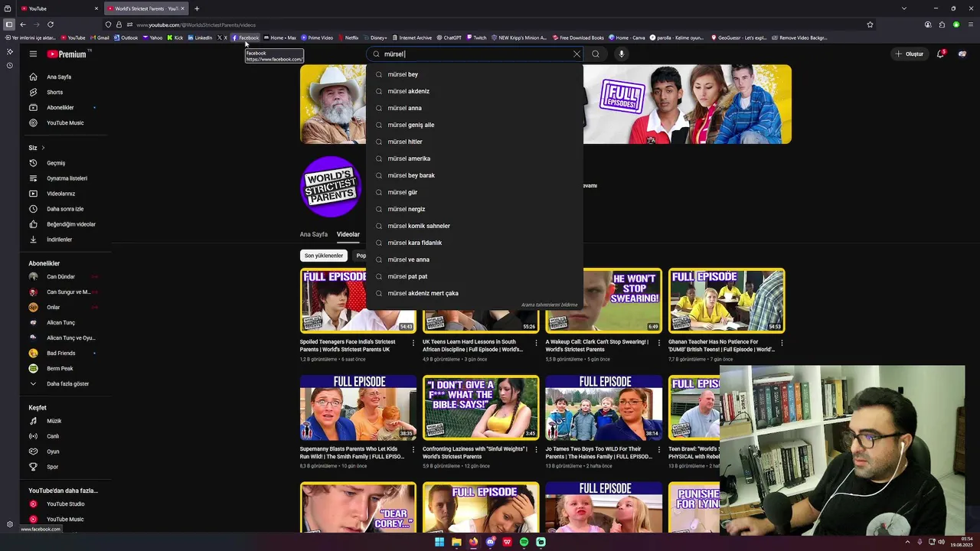This screenshot has width=980, height=551.
Task: Open options menu for UK Teens video
Action: (536, 343)
